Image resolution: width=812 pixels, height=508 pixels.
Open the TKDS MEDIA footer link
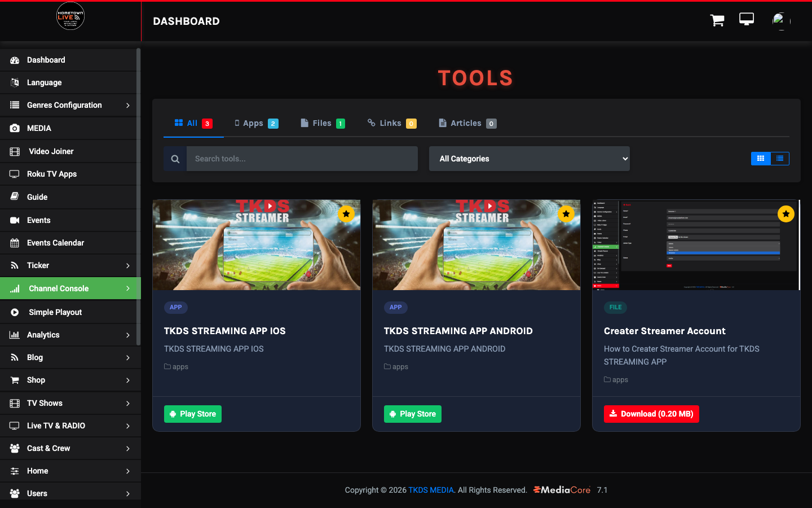coord(431,490)
